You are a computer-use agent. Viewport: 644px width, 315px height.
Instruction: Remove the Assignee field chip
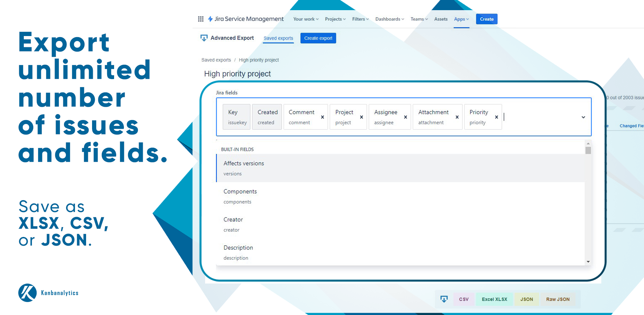406,117
